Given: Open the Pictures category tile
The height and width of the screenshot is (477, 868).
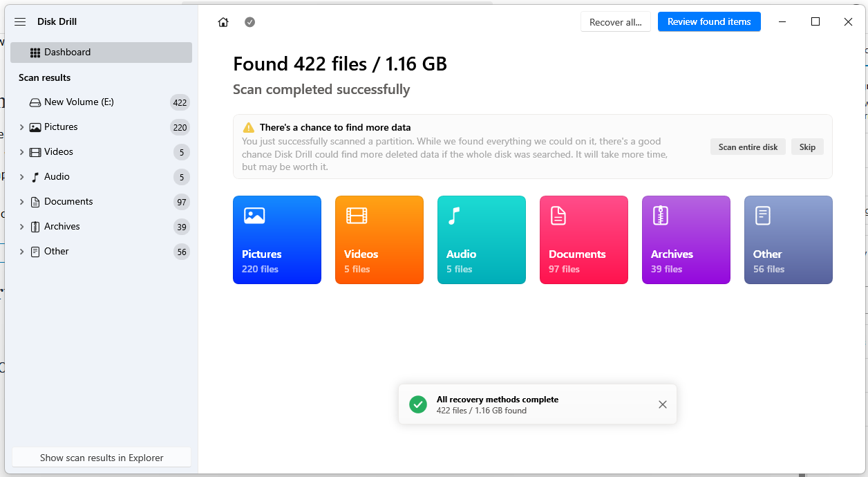Looking at the screenshot, I should coord(277,240).
